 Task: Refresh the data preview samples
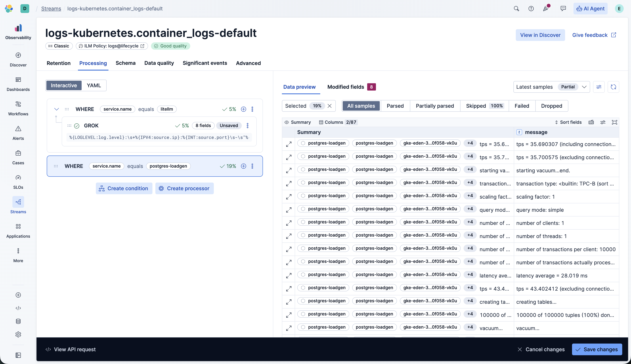tap(613, 87)
